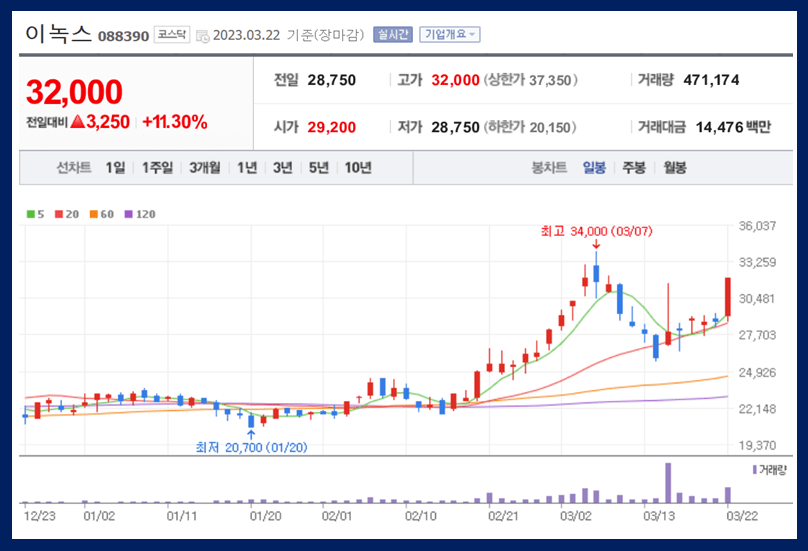Click the purple 120-day moving average legend
The image size is (808, 551).
coord(140,214)
